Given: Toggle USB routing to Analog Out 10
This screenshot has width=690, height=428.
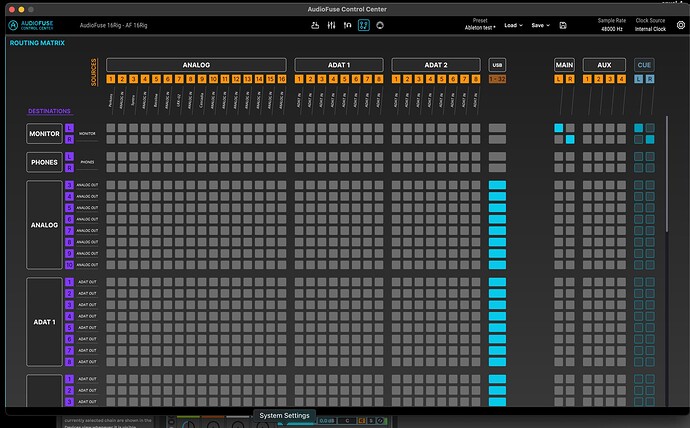Looking at the screenshot, I should [497, 265].
